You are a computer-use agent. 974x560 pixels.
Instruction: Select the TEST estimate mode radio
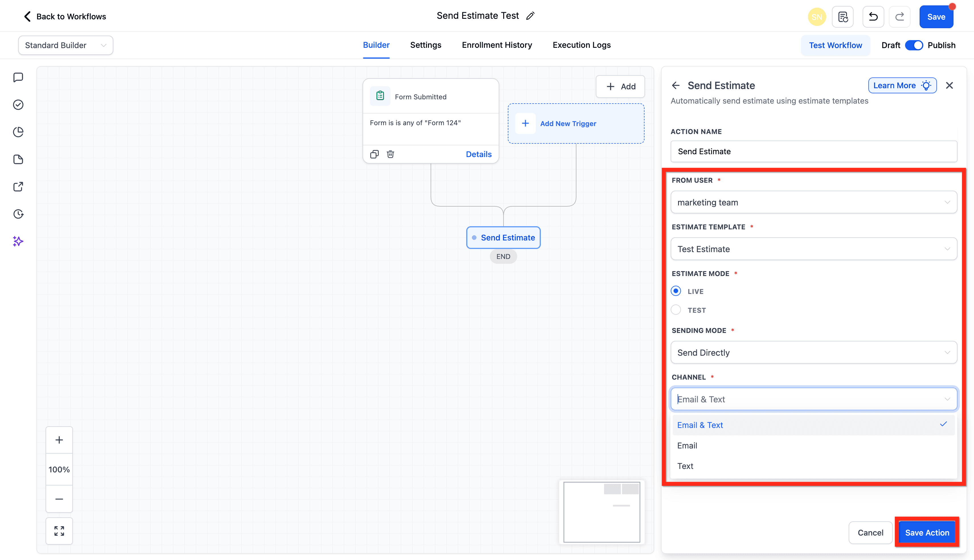(676, 310)
